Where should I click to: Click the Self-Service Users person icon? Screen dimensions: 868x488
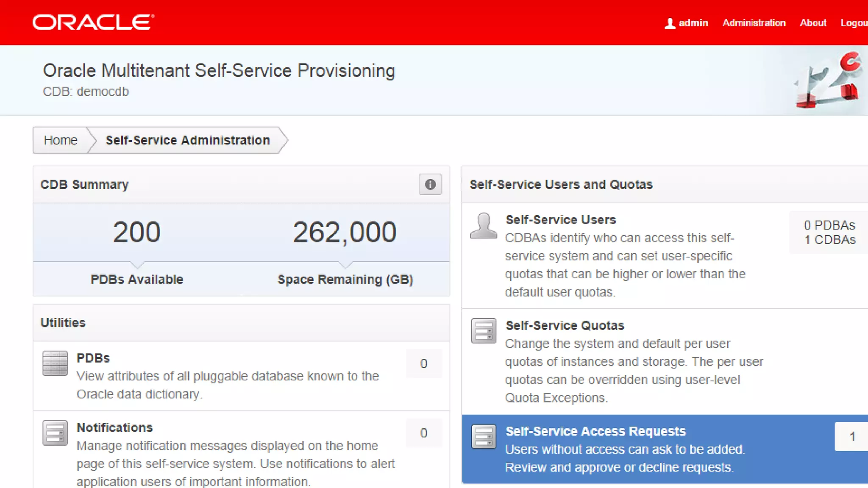(x=483, y=226)
